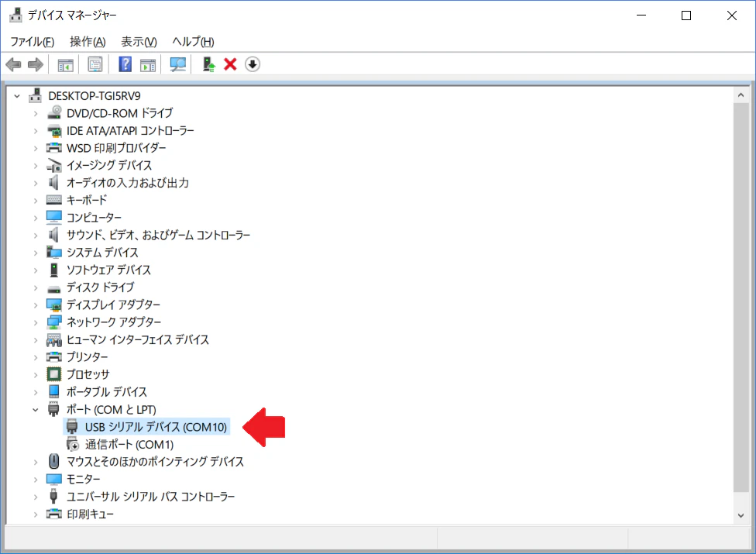Click the Back arrow toolbar icon
756x554 pixels.
13,64
